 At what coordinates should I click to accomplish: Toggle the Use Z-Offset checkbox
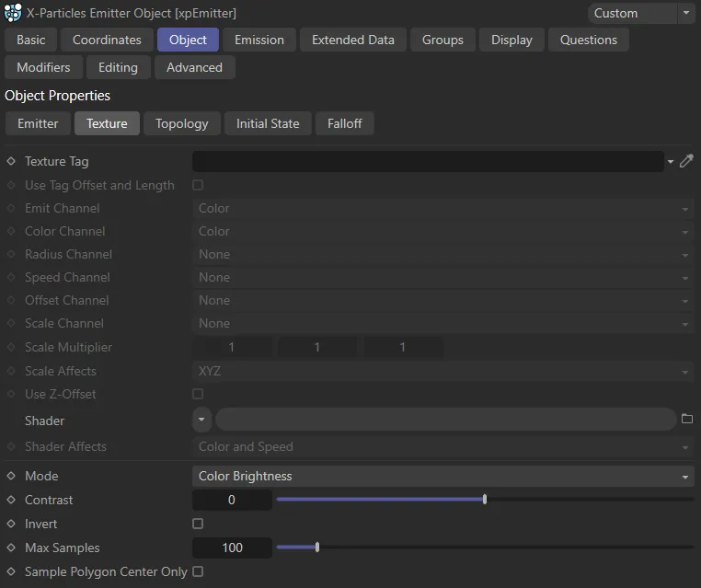point(198,394)
